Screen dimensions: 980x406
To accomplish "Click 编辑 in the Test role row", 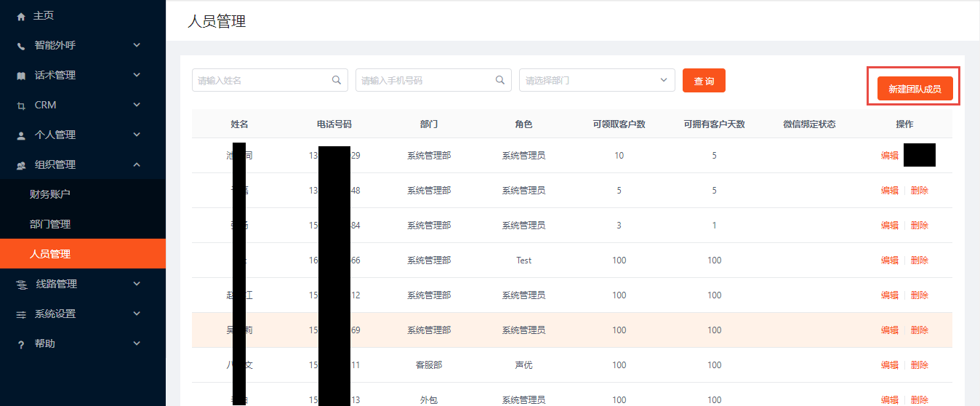I will 889,260.
